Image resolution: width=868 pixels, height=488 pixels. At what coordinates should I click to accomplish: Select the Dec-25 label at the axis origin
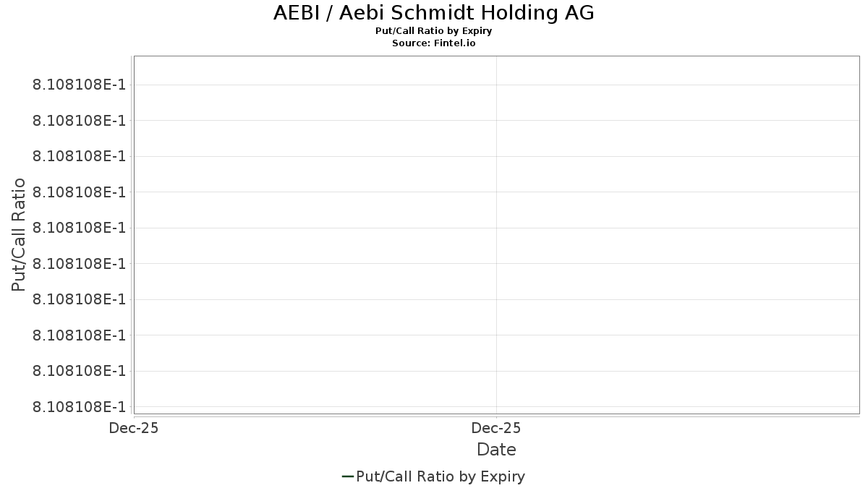133,428
